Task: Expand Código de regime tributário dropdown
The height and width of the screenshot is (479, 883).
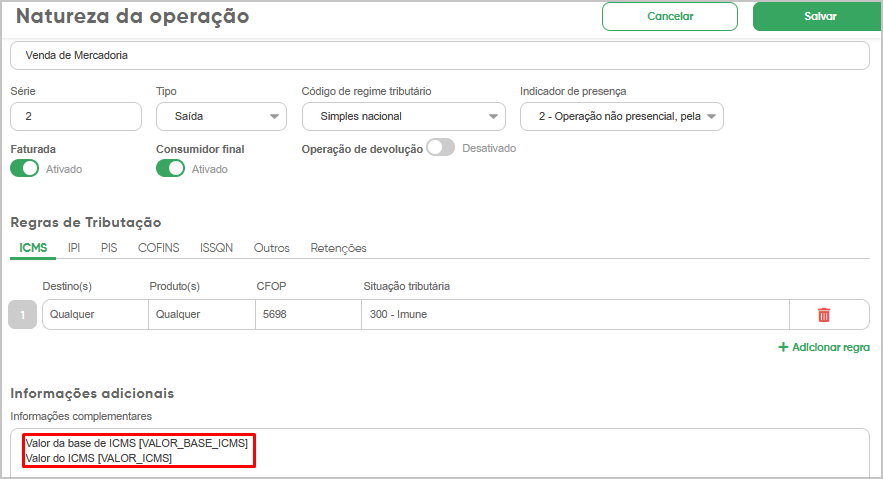Action: [x=403, y=117]
